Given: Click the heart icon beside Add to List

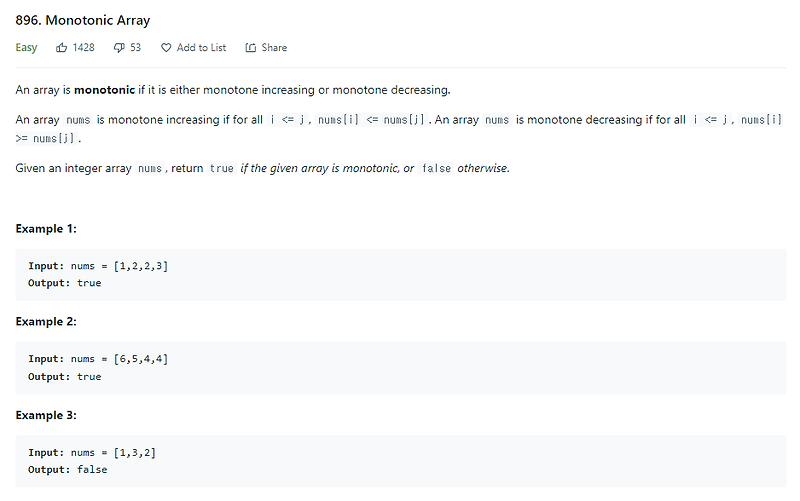Looking at the screenshot, I should [x=166, y=48].
